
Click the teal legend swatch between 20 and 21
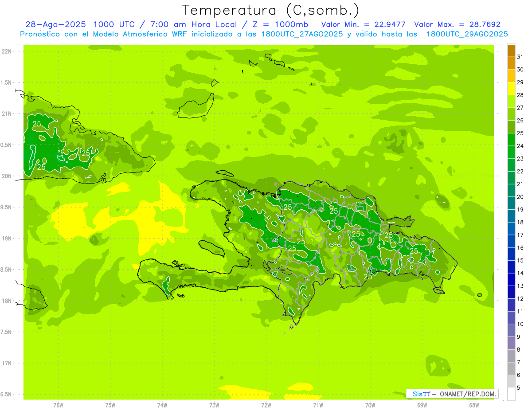click(x=511, y=191)
